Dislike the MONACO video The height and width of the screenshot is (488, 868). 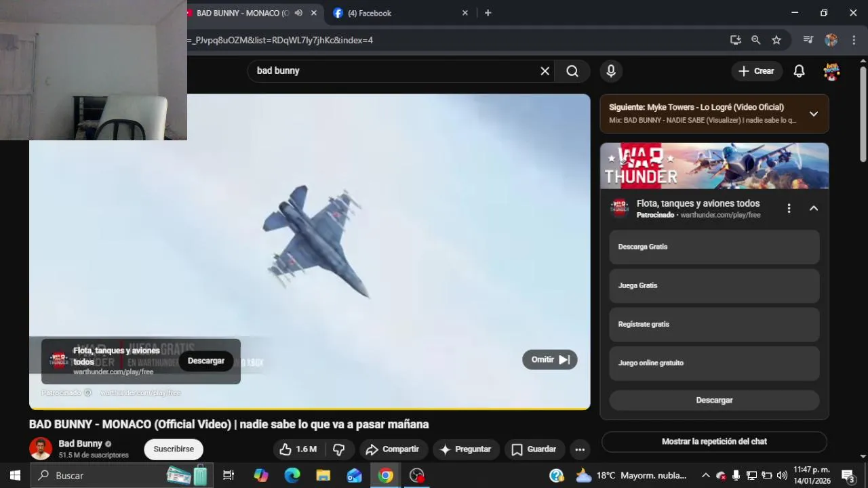coord(339,449)
